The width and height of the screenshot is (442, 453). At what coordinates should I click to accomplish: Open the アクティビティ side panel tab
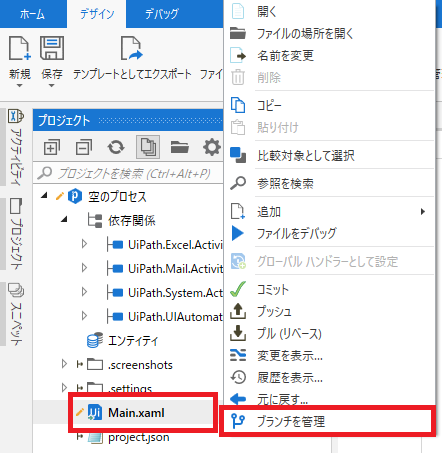[16, 147]
